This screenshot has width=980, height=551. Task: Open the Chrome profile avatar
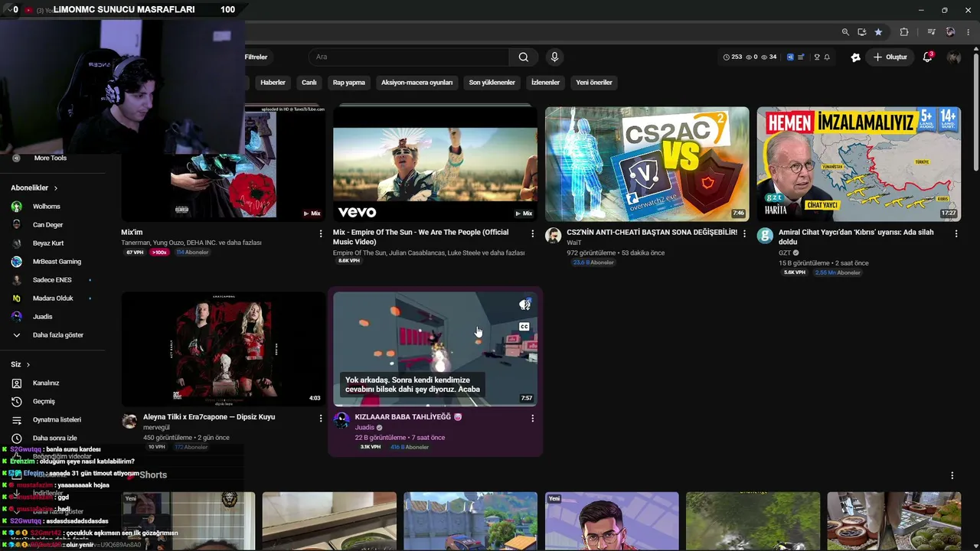tap(950, 32)
